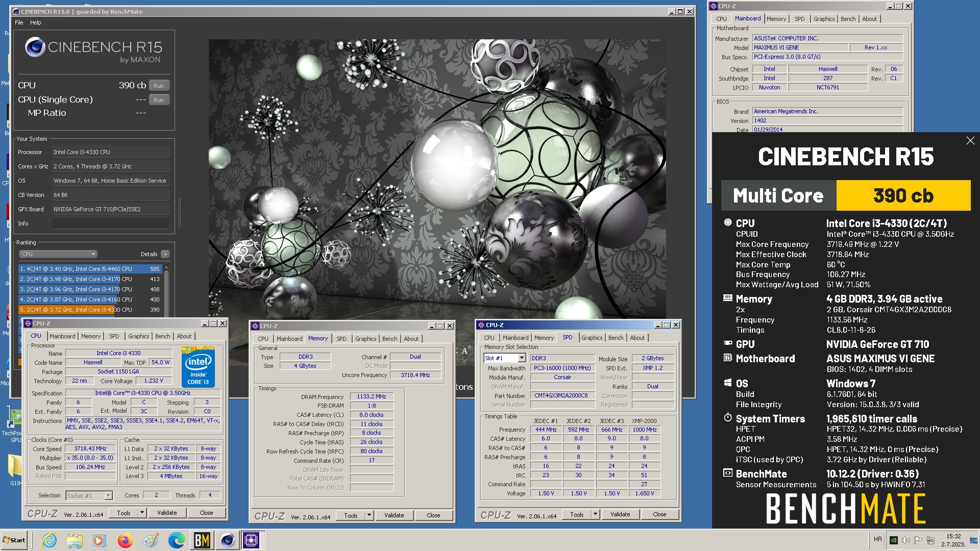Viewport: 980px width, 551px height.
Task: Click the yellow 390 cb score box
Action: pos(903,195)
